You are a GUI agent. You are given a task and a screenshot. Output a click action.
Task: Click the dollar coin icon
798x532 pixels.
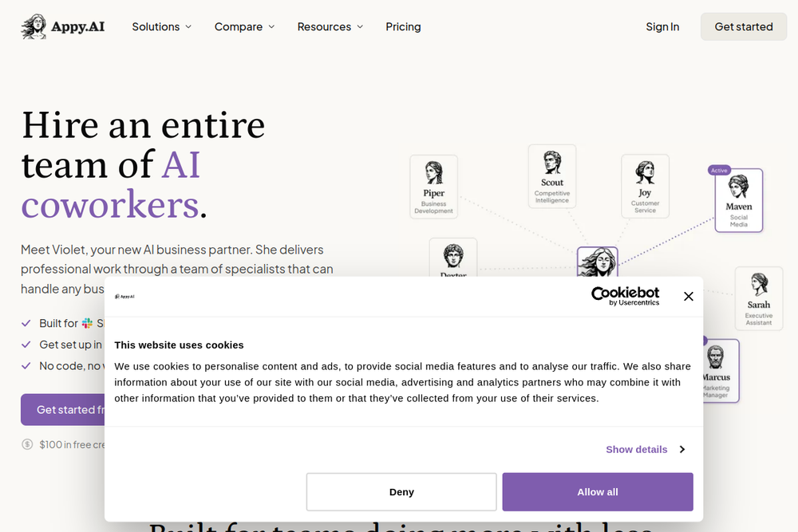click(x=27, y=444)
